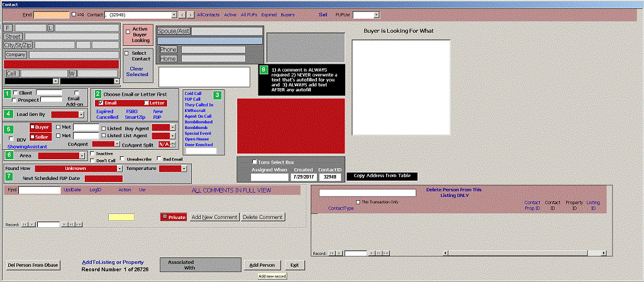The height and width of the screenshot is (282, 644).
Task: Go to the previous contact using the back arrow
Action: (x=182, y=14)
